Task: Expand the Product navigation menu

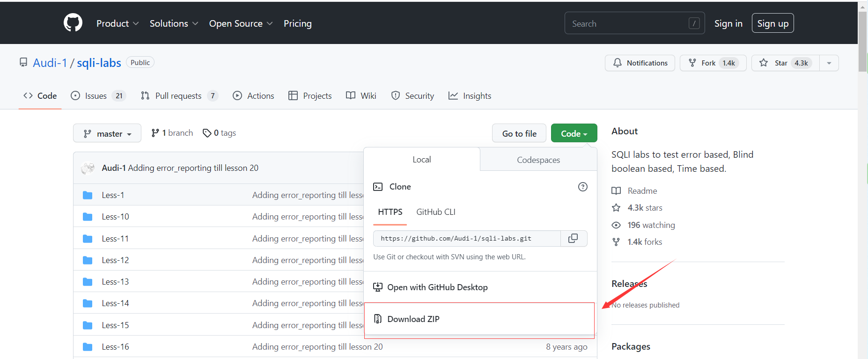Action: pyautogui.click(x=117, y=23)
